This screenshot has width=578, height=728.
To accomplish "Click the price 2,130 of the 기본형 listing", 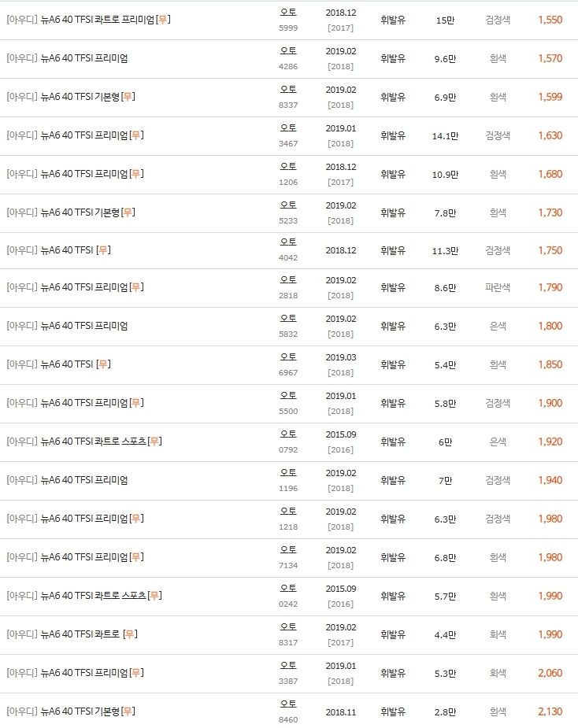I will 550,711.
